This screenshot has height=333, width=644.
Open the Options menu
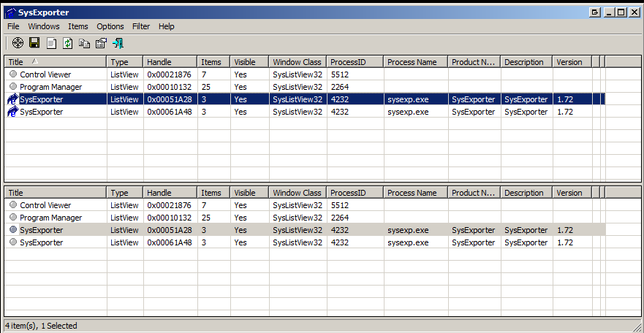tap(110, 26)
